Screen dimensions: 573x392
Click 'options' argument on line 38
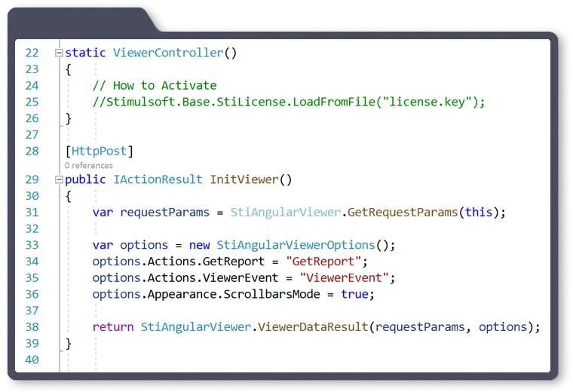pyautogui.click(x=503, y=327)
